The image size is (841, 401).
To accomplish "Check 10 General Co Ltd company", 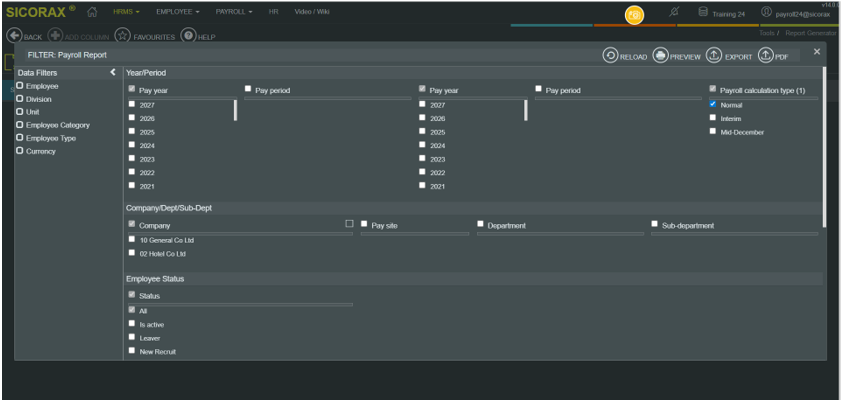I will [132, 239].
